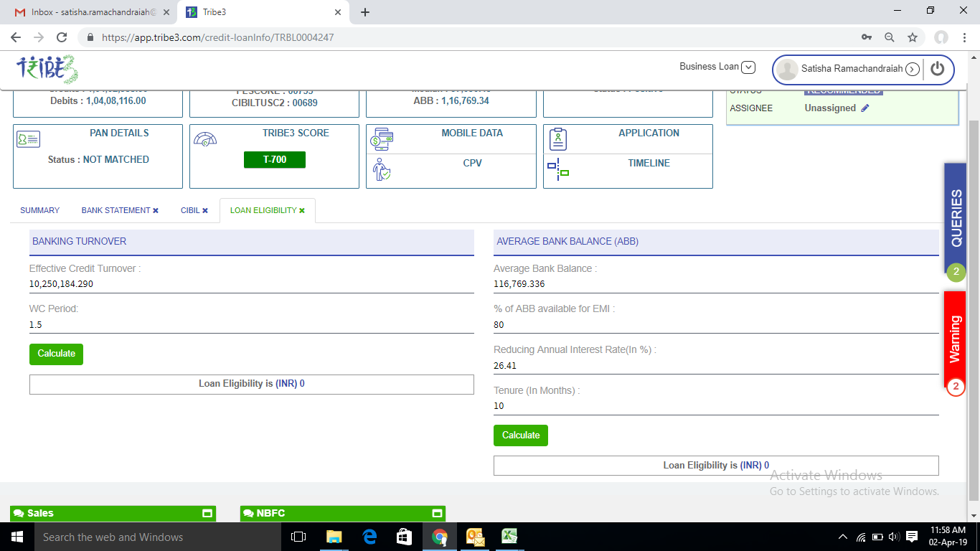Click the Tribe3 Score gauge icon
This screenshot has height=551, width=980.
pyautogui.click(x=205, y=139)
